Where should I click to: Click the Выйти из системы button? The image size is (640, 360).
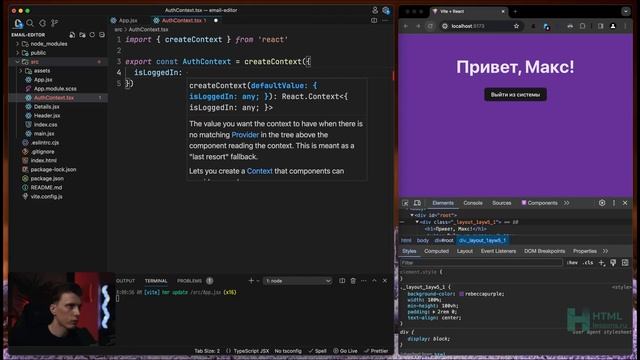click(x=515, y=94)
